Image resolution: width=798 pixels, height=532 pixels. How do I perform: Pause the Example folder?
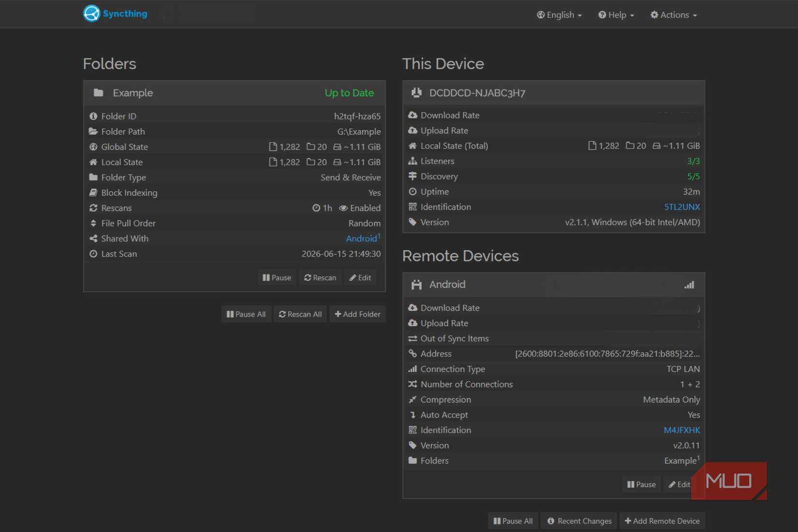click(277, 278)
